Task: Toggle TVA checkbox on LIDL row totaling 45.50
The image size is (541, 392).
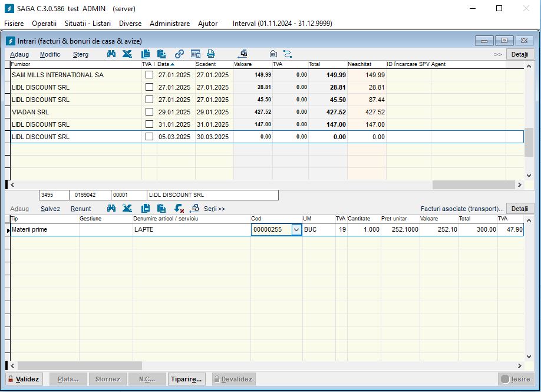Action: (x=150, y=100)
